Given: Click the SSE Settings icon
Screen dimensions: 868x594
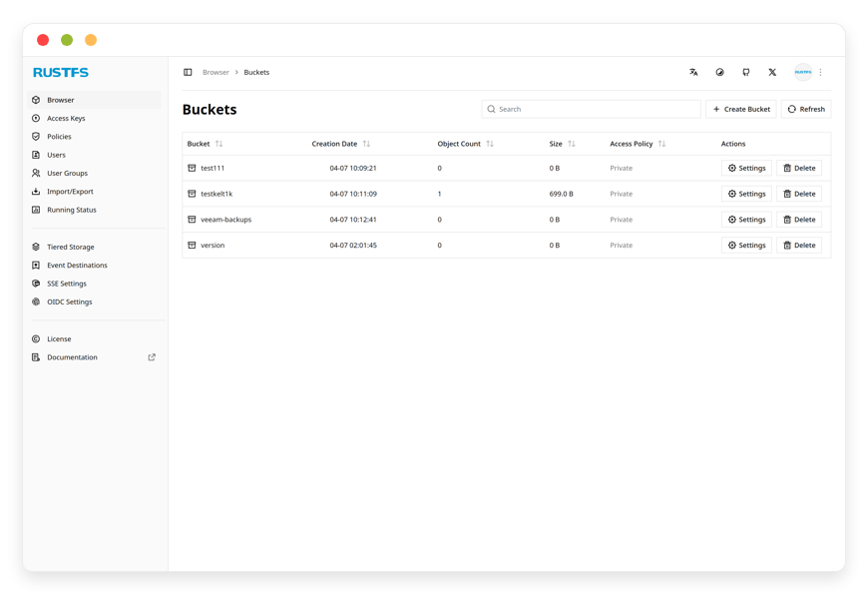Looking at the screenshot, I should (36, 284).
